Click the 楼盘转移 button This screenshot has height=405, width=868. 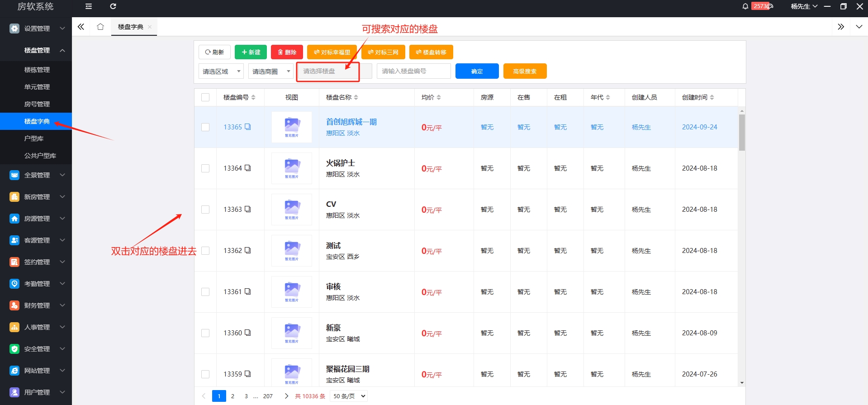tap(431, 52)
